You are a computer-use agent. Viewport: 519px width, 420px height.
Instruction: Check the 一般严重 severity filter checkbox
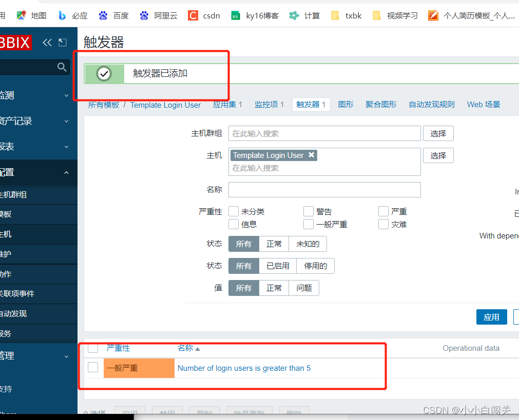pyautogui.click(x=309, y=224)
